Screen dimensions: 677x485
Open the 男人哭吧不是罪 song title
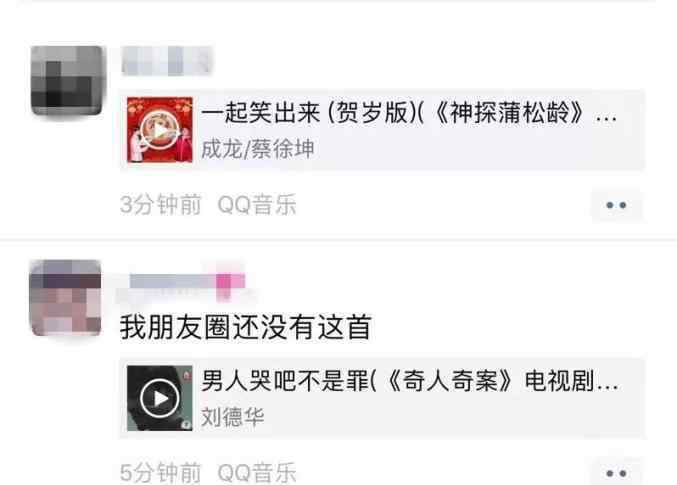tap(410, 381)
